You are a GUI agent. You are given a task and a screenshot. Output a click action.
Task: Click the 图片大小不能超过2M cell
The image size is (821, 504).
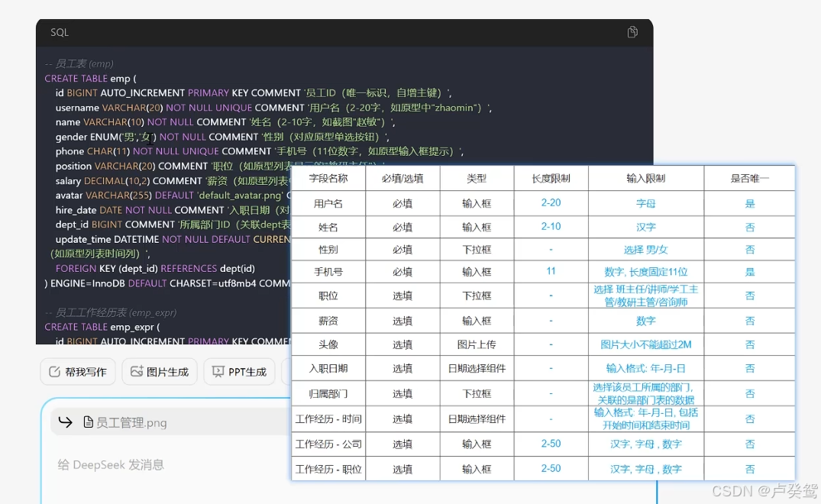click(x=645, y=344)
